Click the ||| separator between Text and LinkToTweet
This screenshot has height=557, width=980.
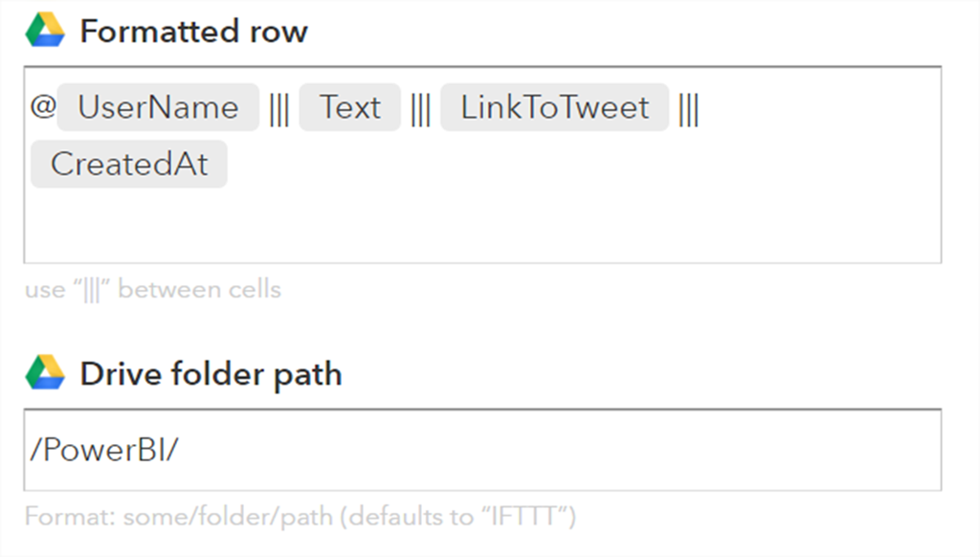[x=420, y=107]
